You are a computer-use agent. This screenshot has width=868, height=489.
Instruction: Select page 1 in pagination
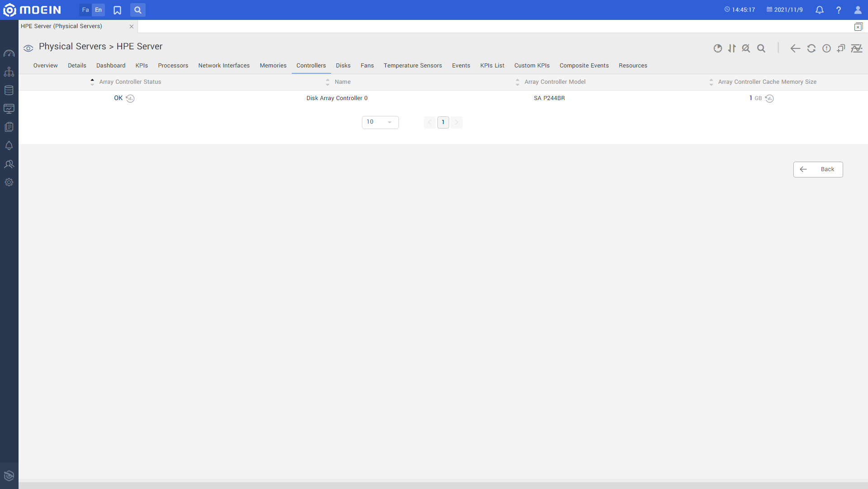click(x=443, y=122)
